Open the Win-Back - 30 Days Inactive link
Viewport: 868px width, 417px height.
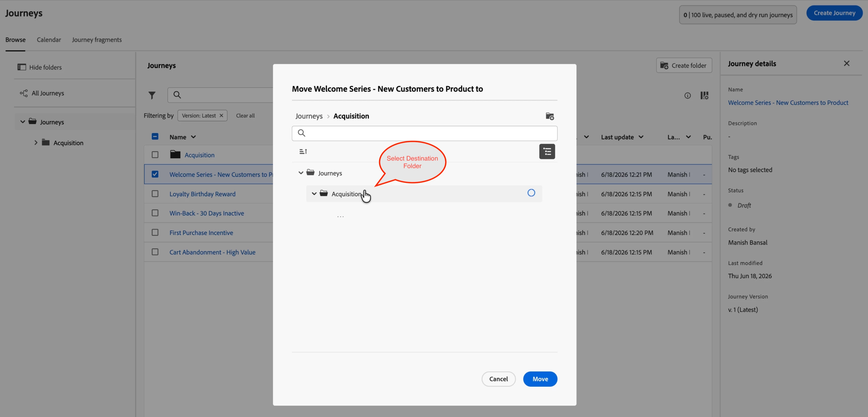[x=207, y=213]
